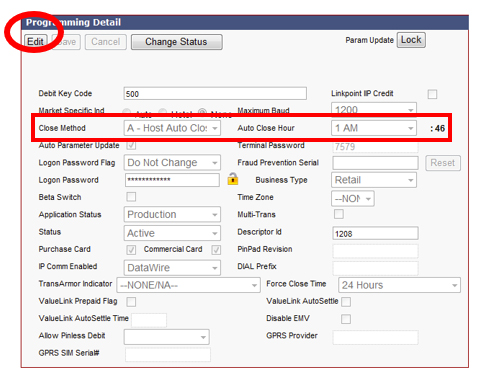The height and width of the screenshot is (384, 491).
Task: Click the DIAL Prefix field
Action: coord(375,268)
